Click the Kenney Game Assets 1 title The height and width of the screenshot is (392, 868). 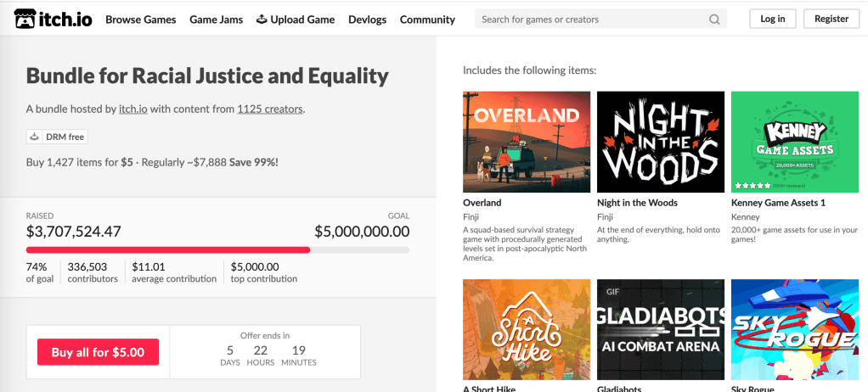(778, 203)
